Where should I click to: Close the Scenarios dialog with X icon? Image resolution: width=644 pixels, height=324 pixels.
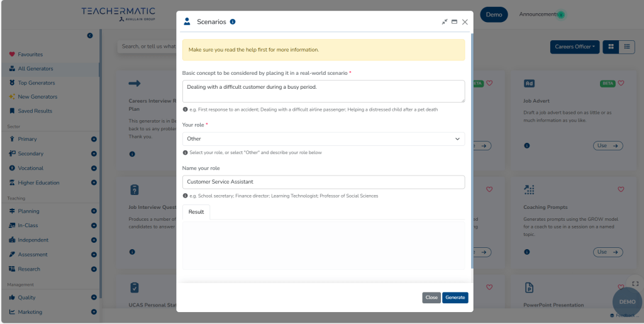pos(465,22)
